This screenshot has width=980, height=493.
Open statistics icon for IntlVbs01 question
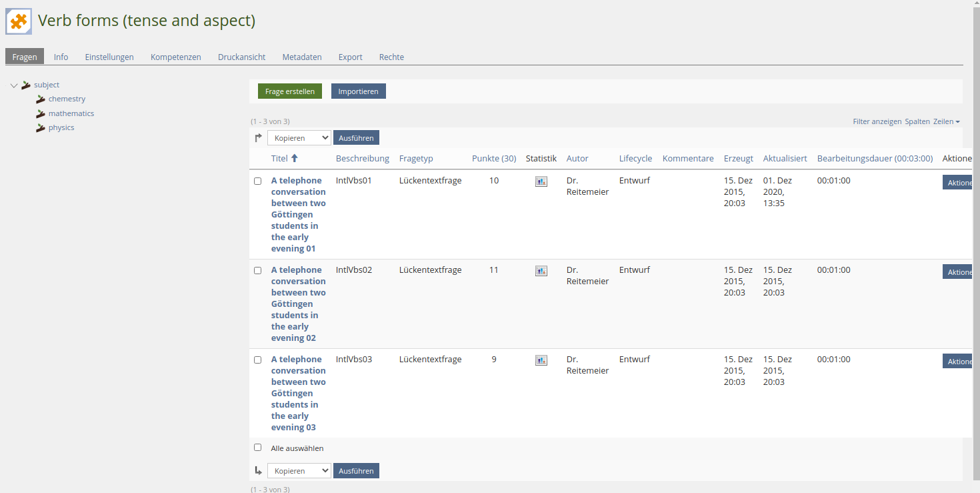point(541,181)
